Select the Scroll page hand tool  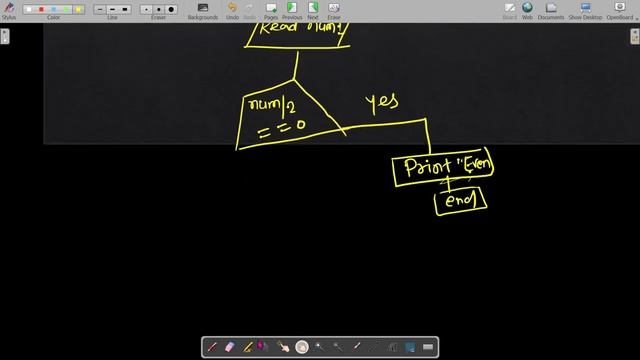click(302, 347)
